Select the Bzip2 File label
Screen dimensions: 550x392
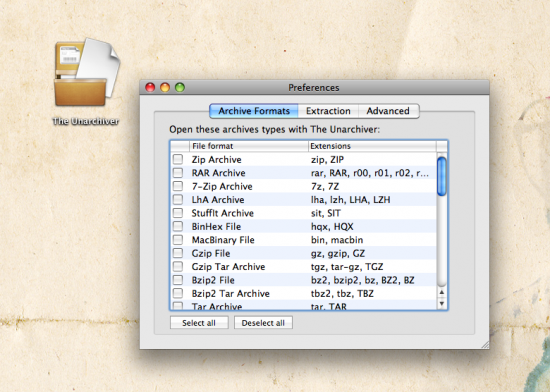click(213, 280)
